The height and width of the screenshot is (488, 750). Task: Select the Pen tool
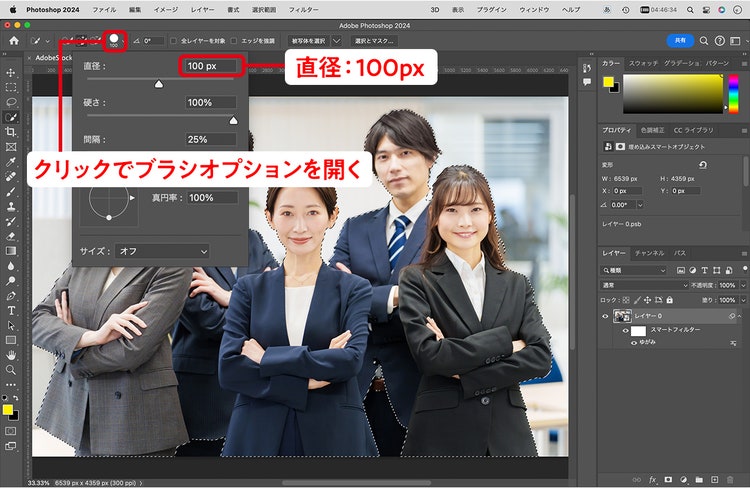pyautogui.click(x=11, y=296)
